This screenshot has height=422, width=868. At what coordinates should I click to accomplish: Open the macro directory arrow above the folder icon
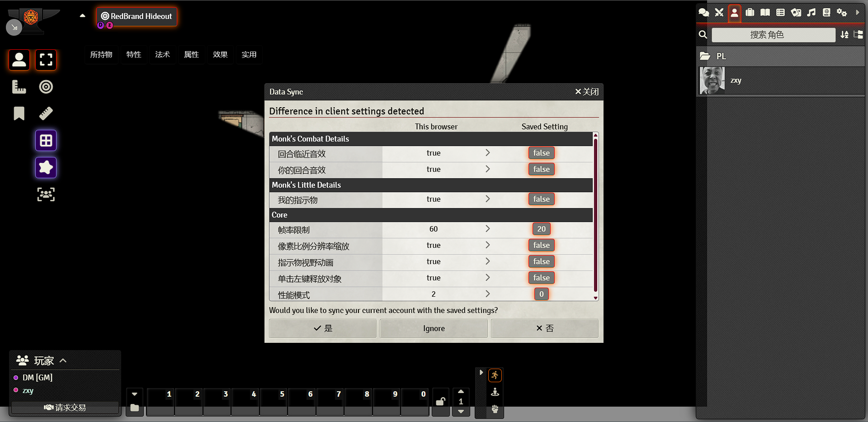(x=134, y=394)
